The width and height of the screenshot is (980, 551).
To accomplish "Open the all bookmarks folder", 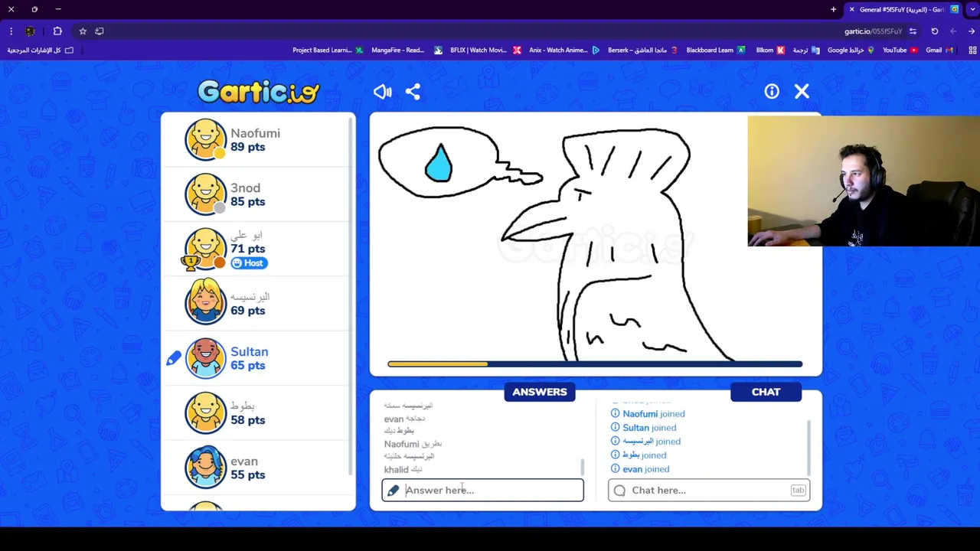I will pos(41,51).
